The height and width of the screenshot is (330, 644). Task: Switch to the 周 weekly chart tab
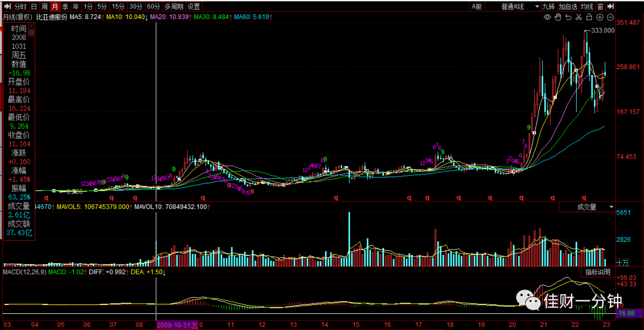coord(44,7)
